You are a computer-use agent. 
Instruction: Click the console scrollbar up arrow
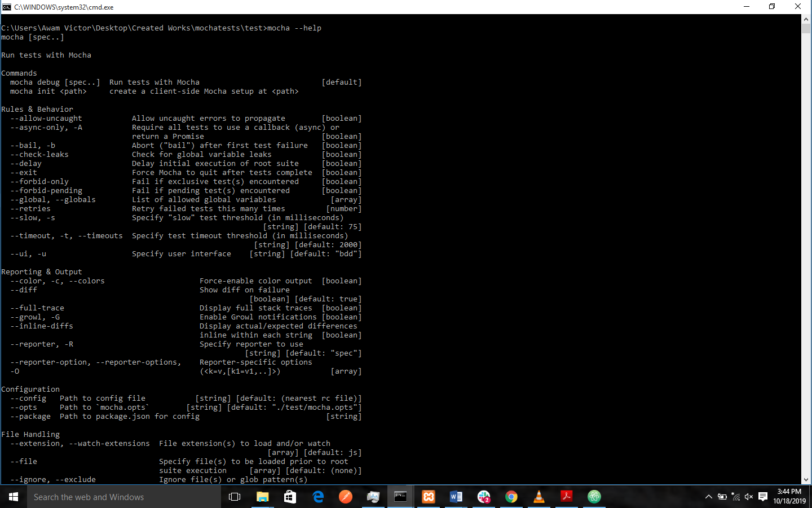(806, 19)
